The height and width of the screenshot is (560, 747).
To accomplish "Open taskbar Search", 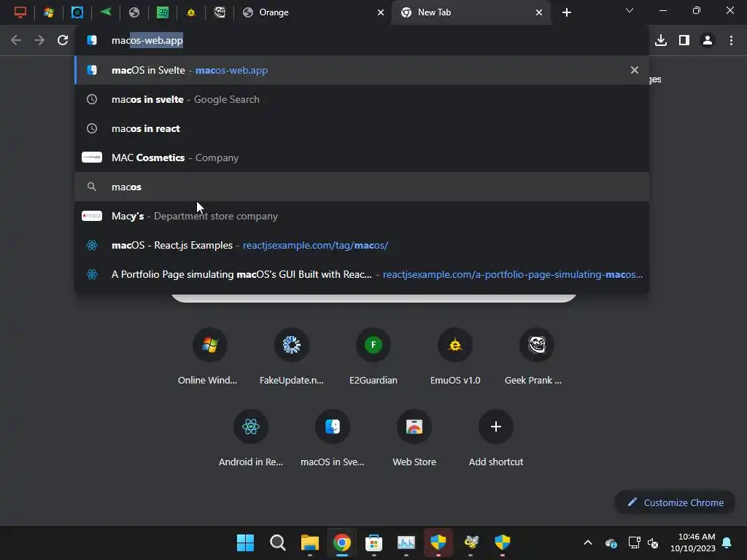I will [278, 542].
